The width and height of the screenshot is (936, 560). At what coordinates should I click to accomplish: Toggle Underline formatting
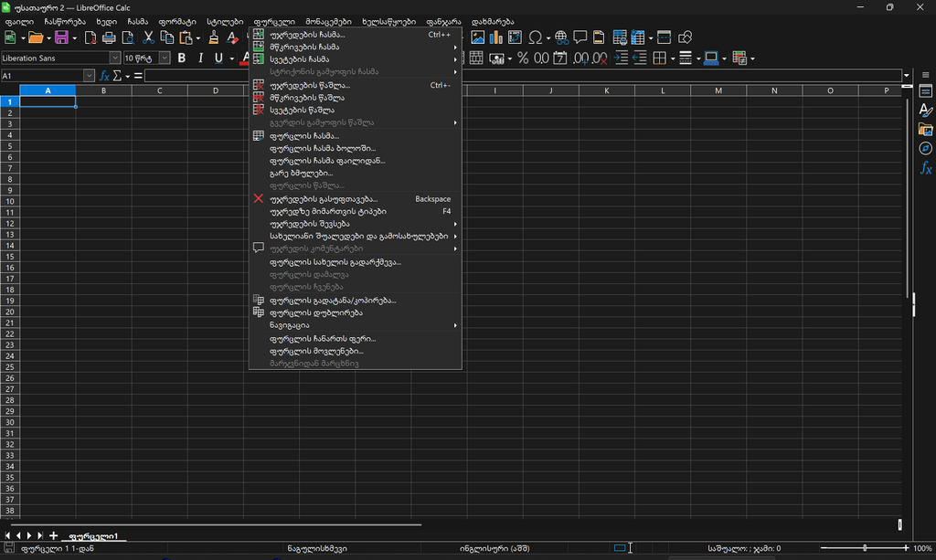[x=218, y=58]
